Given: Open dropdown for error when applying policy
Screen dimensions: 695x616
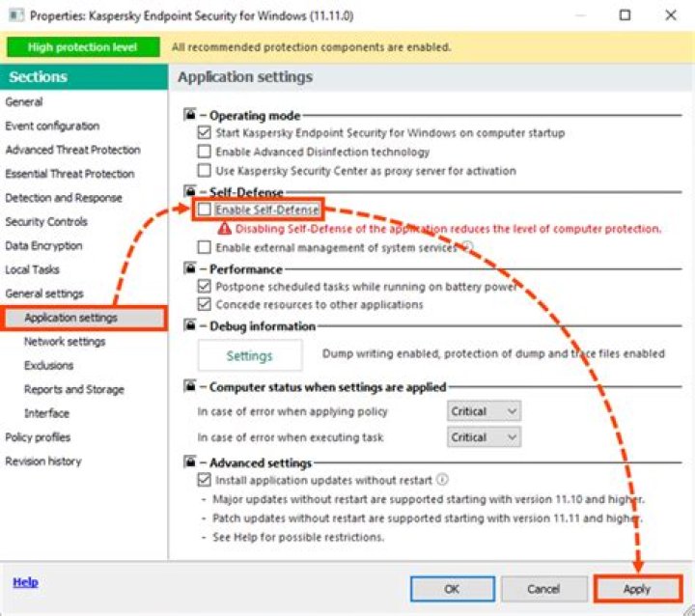Looking at the screenshot, I should coord(484,411).
